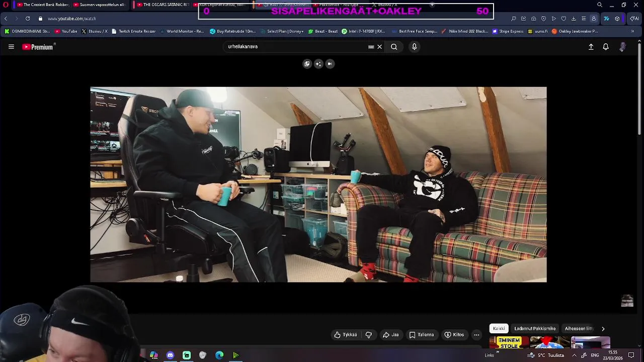This screenshot has height=362, width=644.
Task: Add page to bookmarks with heart icon
Action: [563, 19]
